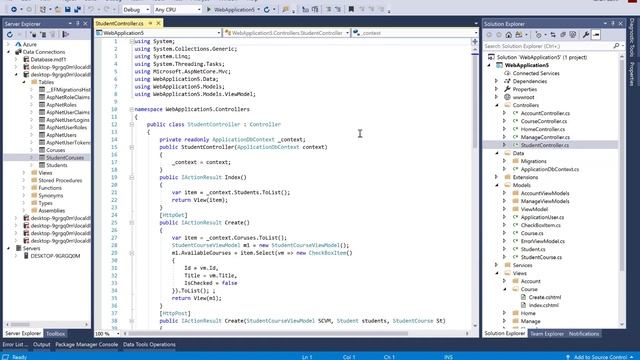Open the Output panel tab
640x360 pixels.
[x=42, y=344]
